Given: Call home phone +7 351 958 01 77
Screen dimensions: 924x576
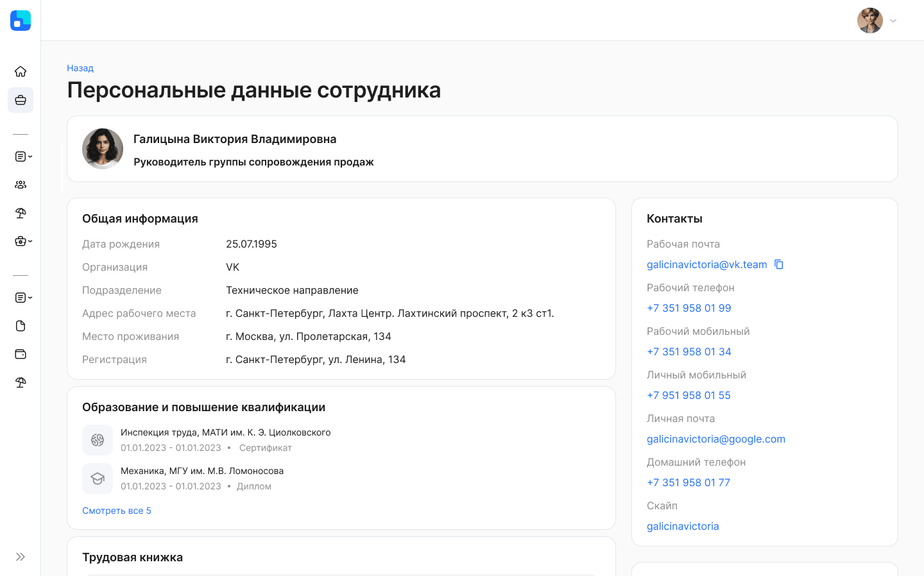Looking at the screenshot, I should point(689,482).
